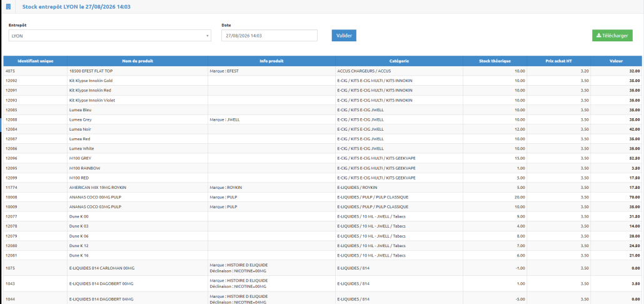This screenshot has width=644, height=304.
Task: Click the Date input field
Action: click(269, 36)
